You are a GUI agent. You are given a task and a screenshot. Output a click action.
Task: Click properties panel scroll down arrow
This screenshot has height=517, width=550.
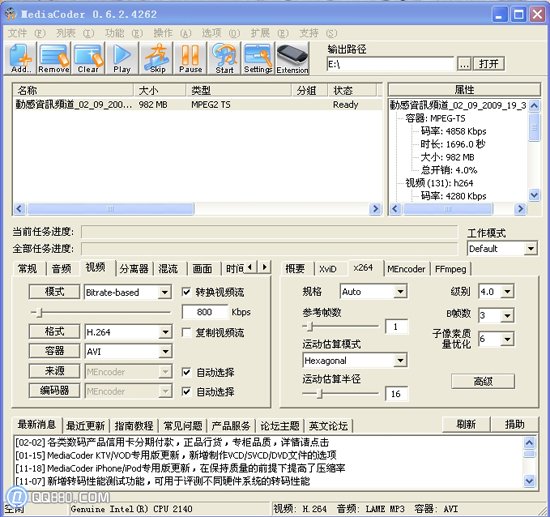(x=534, y=195)
